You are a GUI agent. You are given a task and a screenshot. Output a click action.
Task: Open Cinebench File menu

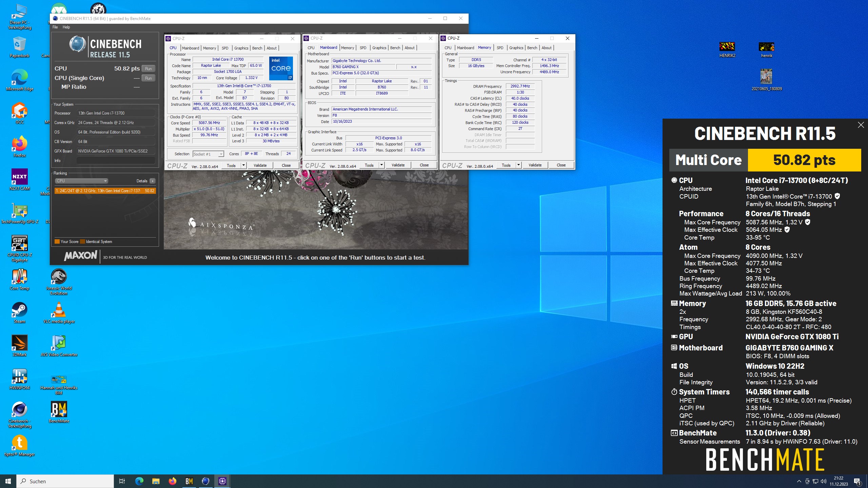tap(55, 27)
